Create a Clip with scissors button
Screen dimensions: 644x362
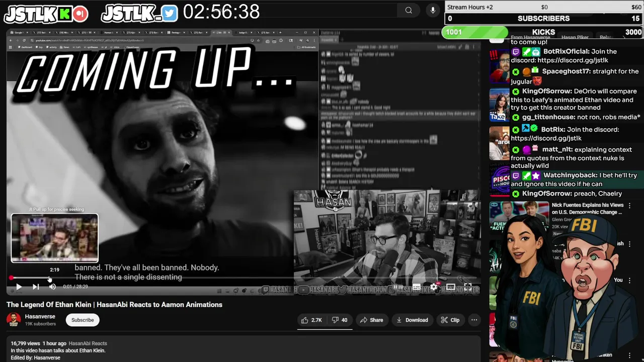click(x=450, y=320)
